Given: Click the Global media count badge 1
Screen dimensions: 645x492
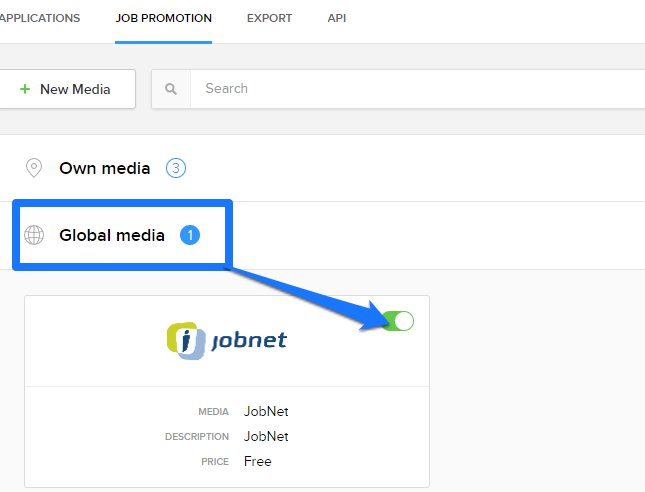Looking at the screenshot, I should [190, 235].
